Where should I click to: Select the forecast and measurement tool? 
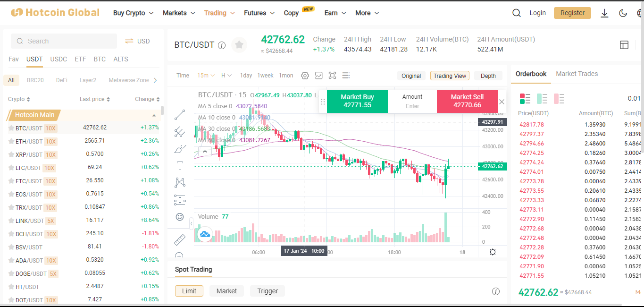click(x=180, y=200)
